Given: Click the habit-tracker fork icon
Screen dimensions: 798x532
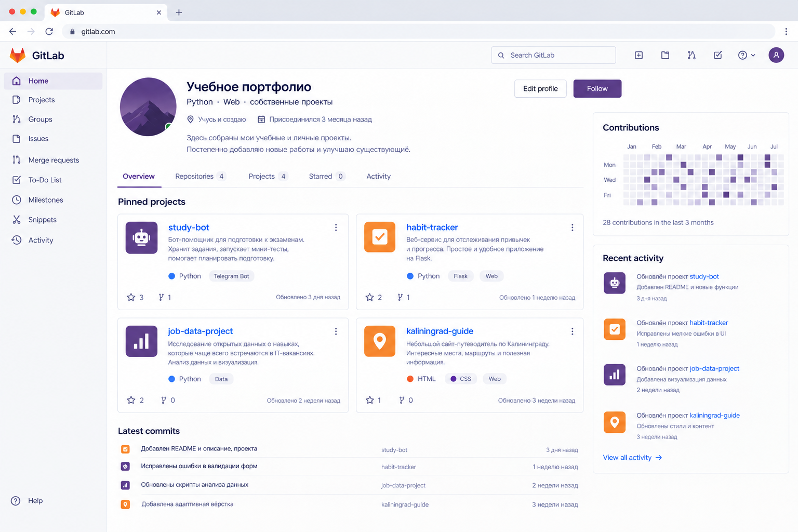Looking at the screenshot, I should [400, 297].
